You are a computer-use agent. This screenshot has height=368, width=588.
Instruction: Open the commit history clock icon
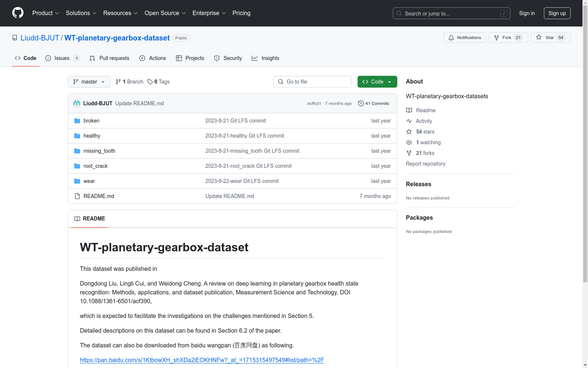point(361,103)
